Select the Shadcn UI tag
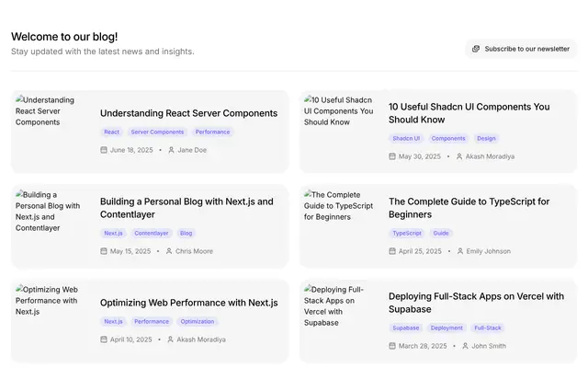The height and width of the screenshot is (368, 588). coord(406,138)
